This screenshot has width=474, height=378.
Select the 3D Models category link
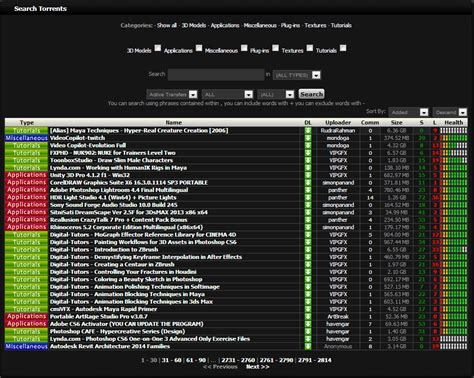pos(193,25)
